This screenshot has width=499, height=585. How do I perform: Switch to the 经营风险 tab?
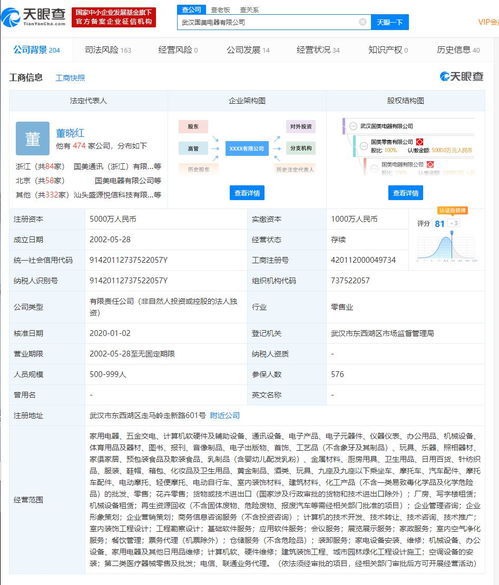[178, 50]
